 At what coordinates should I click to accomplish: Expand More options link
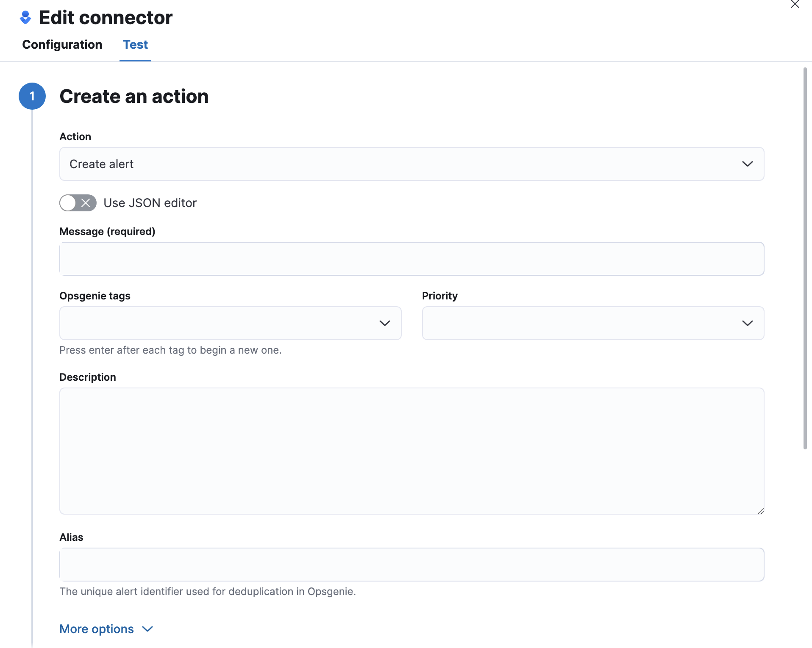pyautogui.click(x=97, y=629)
